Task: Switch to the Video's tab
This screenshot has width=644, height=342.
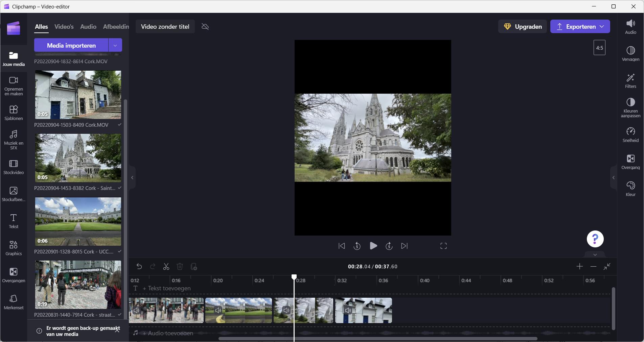Action: coord(64,27)
